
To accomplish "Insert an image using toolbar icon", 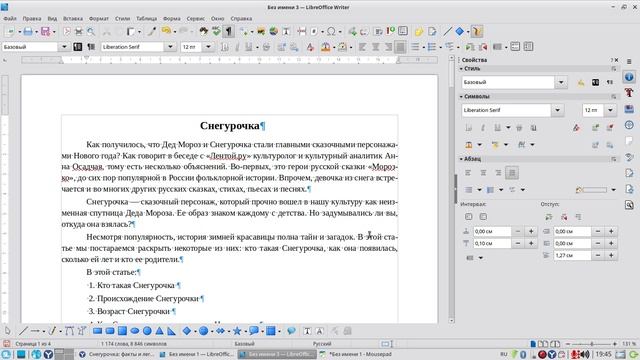I will 261,31.
